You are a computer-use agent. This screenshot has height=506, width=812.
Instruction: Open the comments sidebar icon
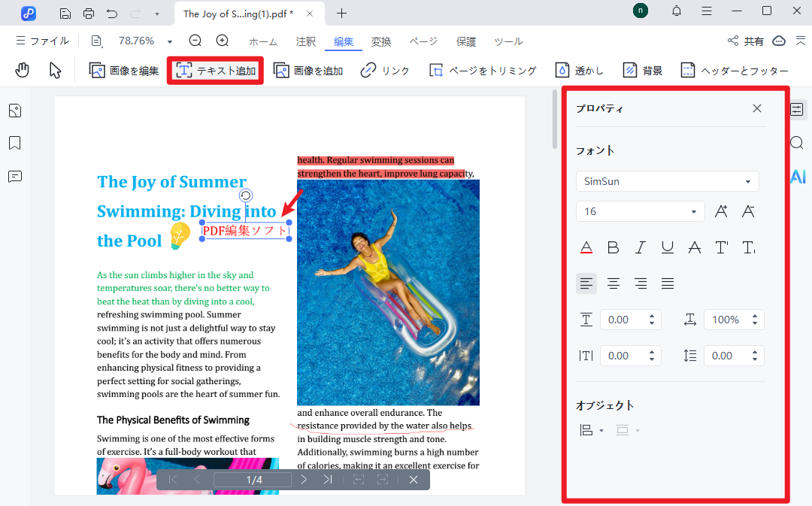pos(15,177)
